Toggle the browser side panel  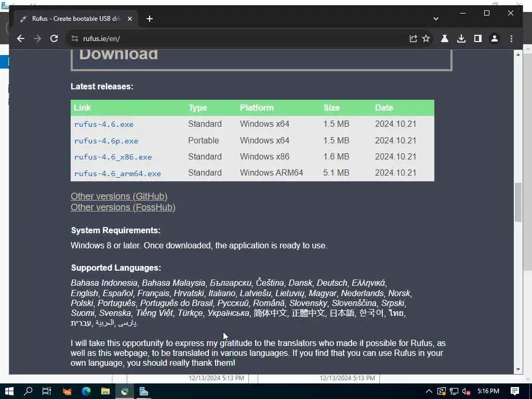(478, 38)
